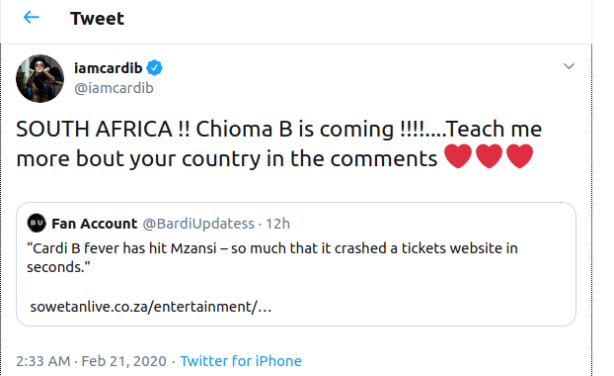Click the last red heart emoji
This screenshot has width=614, height=376.
click(520, 156)
